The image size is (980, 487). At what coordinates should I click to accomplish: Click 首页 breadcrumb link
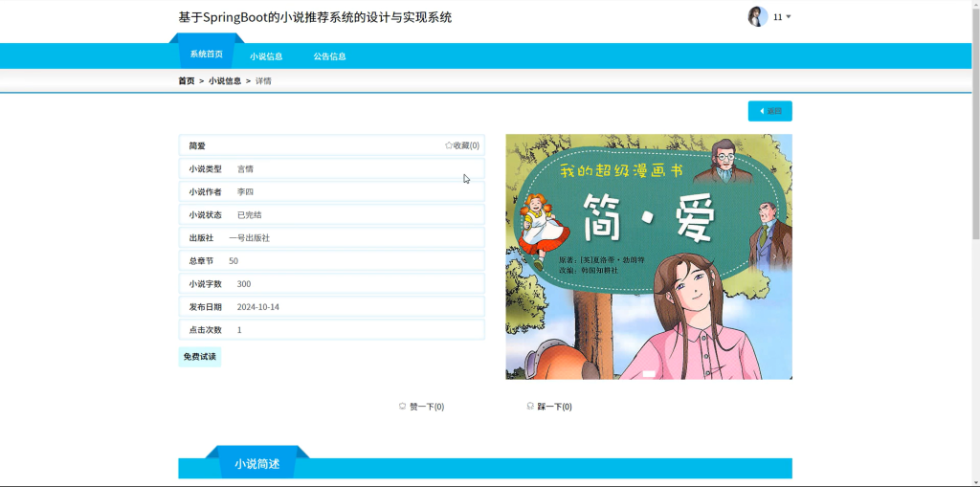(187, 80)
